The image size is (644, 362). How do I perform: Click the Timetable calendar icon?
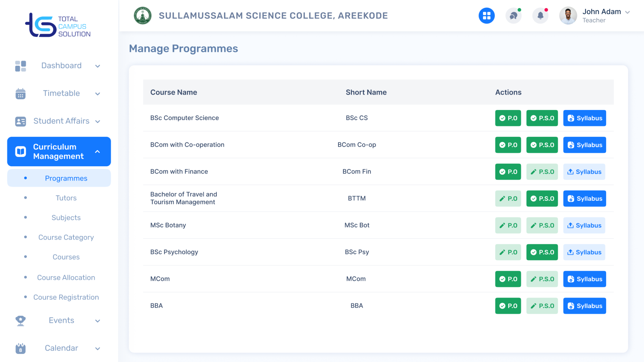pos(21,94)
